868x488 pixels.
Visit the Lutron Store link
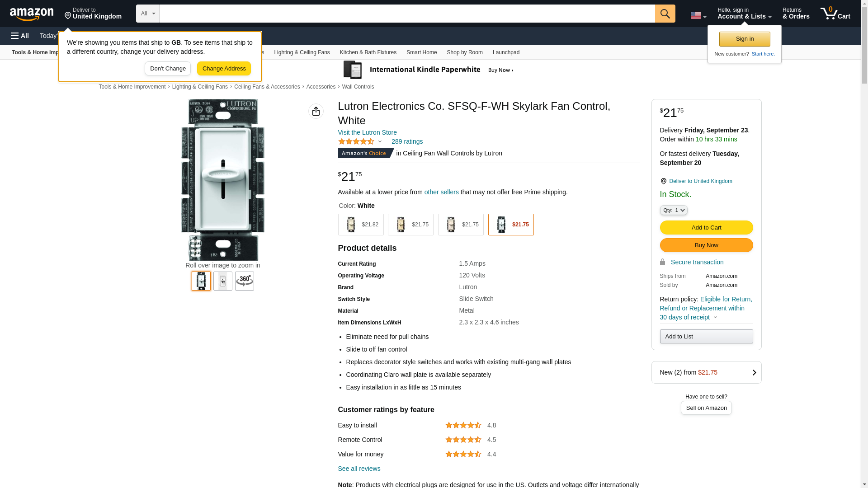coord(367,132)
